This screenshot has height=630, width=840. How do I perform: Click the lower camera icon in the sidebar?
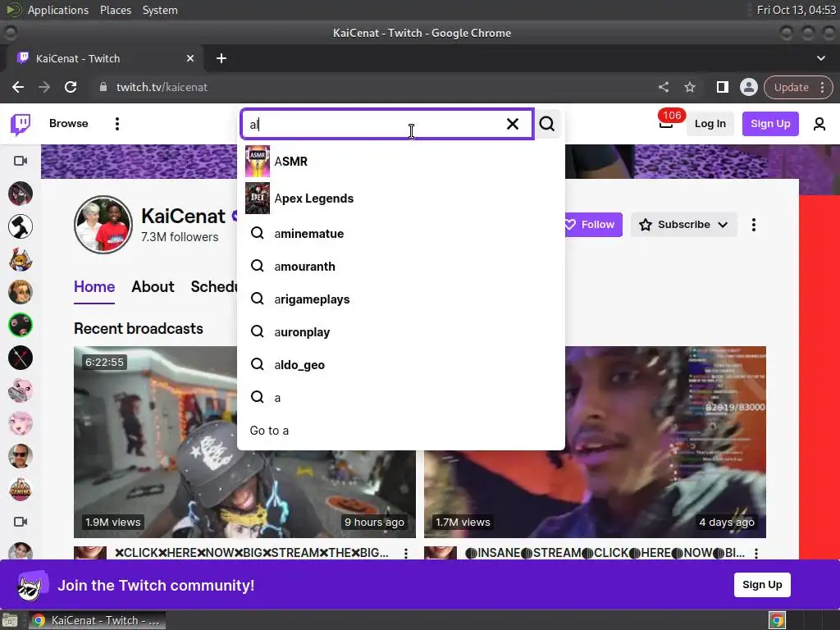tap(21, 522)
